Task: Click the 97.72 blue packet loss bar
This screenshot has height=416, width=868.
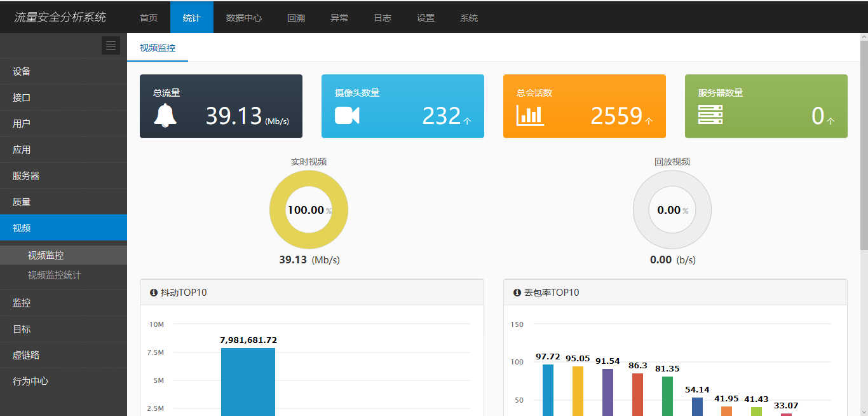Action: [548, 390]
